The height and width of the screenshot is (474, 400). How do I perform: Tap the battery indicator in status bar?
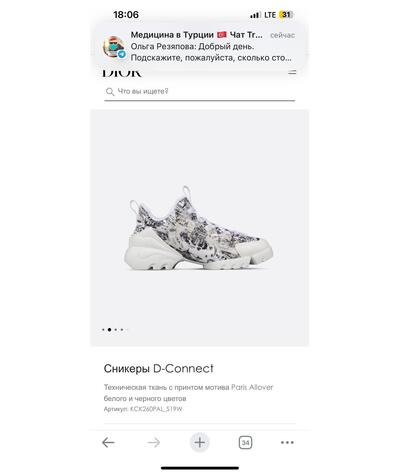[286, 15]
